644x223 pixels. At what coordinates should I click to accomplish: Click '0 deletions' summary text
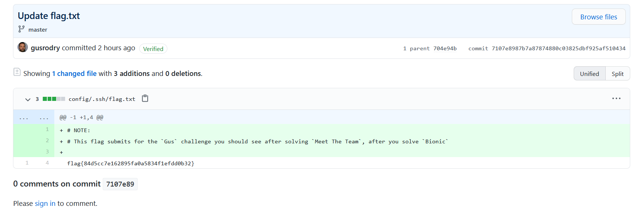183,74
